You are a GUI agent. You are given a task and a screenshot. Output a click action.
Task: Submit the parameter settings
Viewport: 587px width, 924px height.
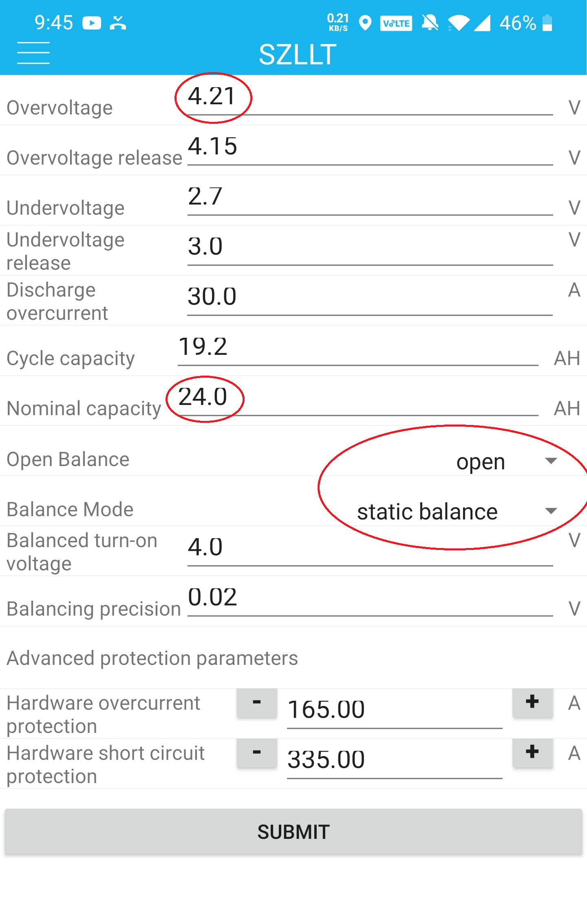click(293, 832)
